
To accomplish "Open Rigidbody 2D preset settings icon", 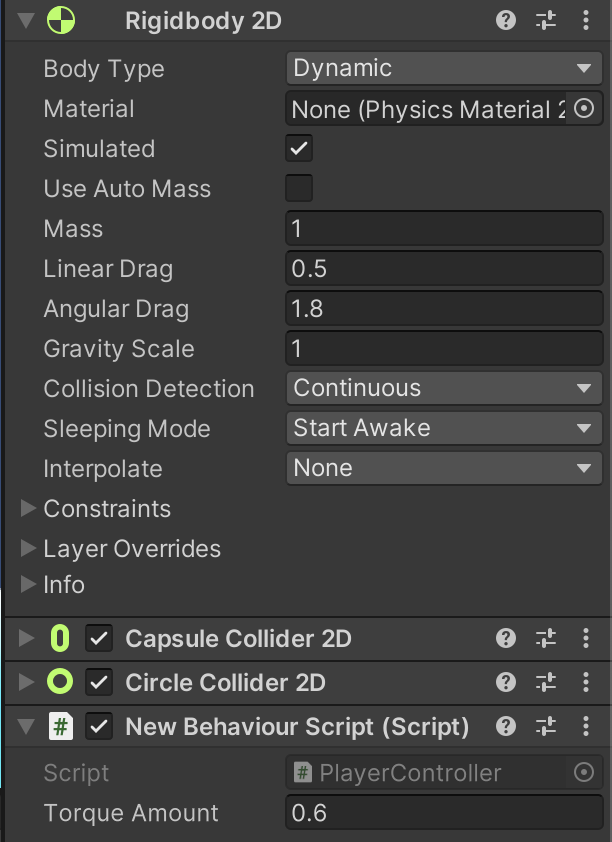I will tap(546, 21).
